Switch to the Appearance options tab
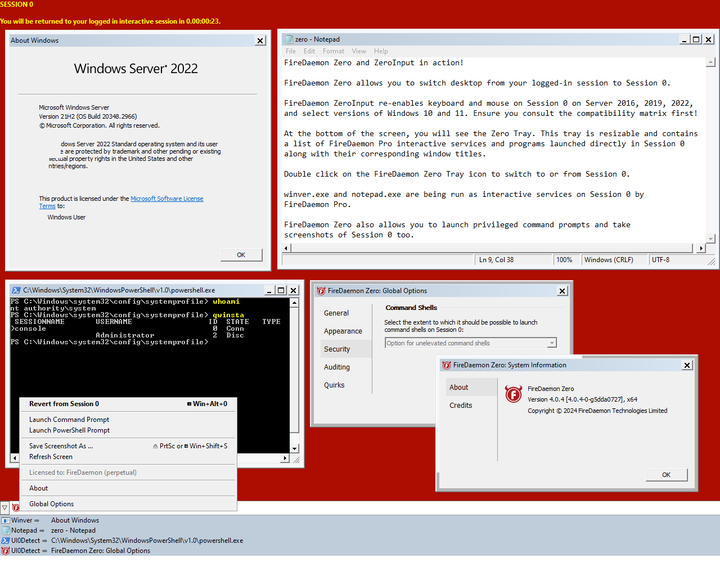The width and height of the screenshot is (720, 576). coord(346,331)
